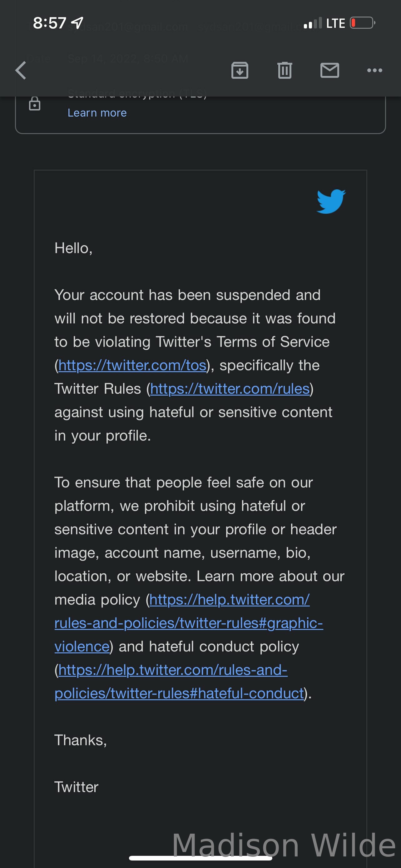Open the Learn more encryption link
This screenshot has height=868, width=401.
pos(97,112)
